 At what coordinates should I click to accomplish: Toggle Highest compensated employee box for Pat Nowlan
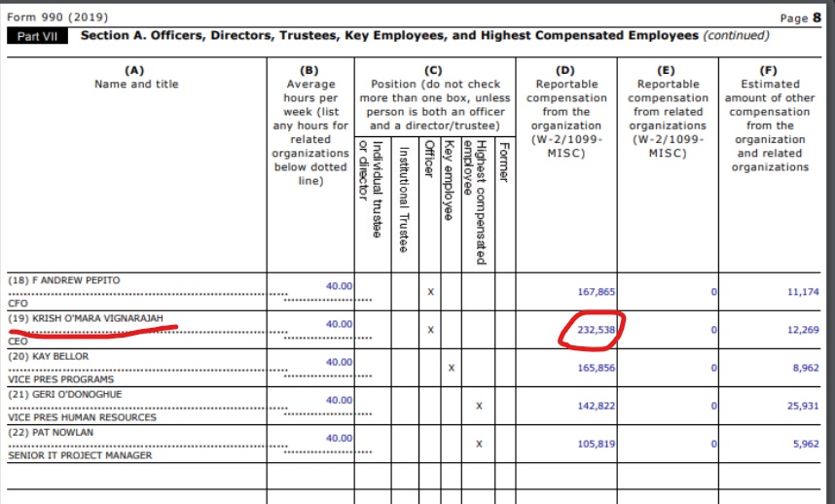(478, 444)
